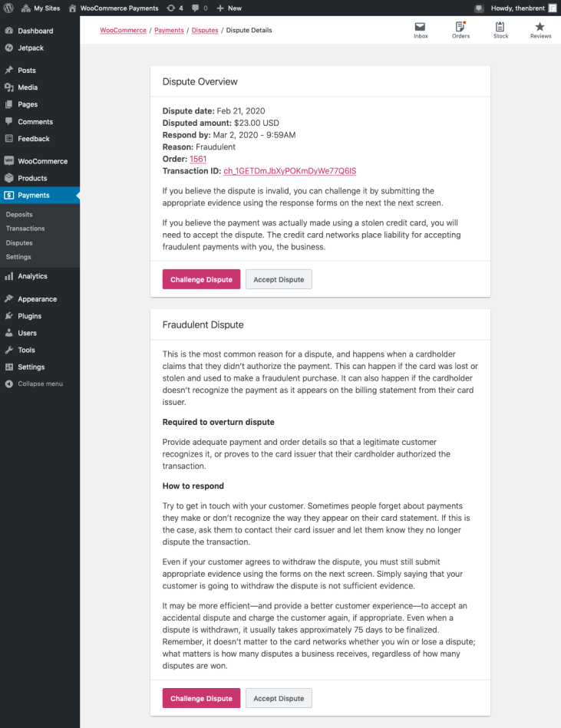This screenshot has width=561, height=728.
Task: Click the top Challenge Dispute button
Action: click(201, 279)
